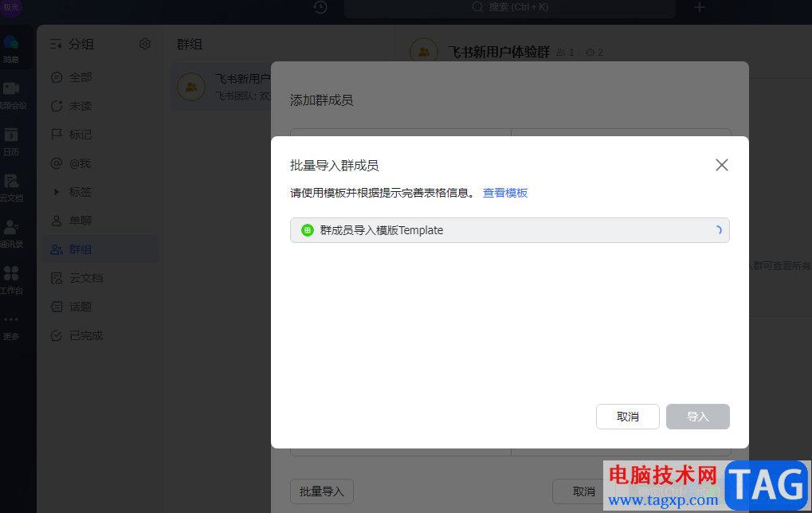Screen dimensions: 812x513
Task: Open the 通讯录 contacts sidebar icon
Action: click(x=11, y=233)
